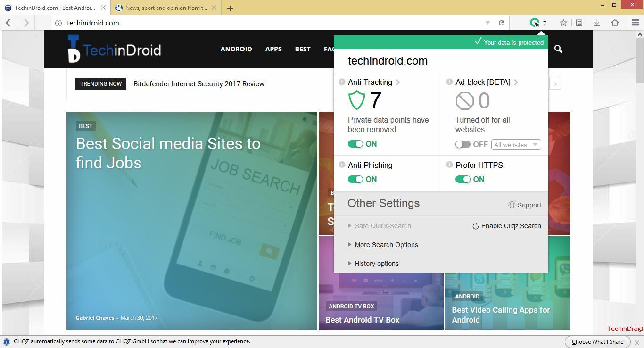The width and height of the screenshot is (644, 348).
Task: Go forward to the next page
Action: (26, 23)
